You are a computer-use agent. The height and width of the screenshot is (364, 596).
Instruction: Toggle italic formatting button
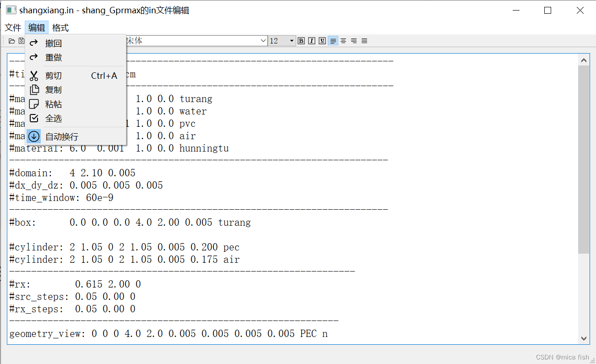click(312, 41)
